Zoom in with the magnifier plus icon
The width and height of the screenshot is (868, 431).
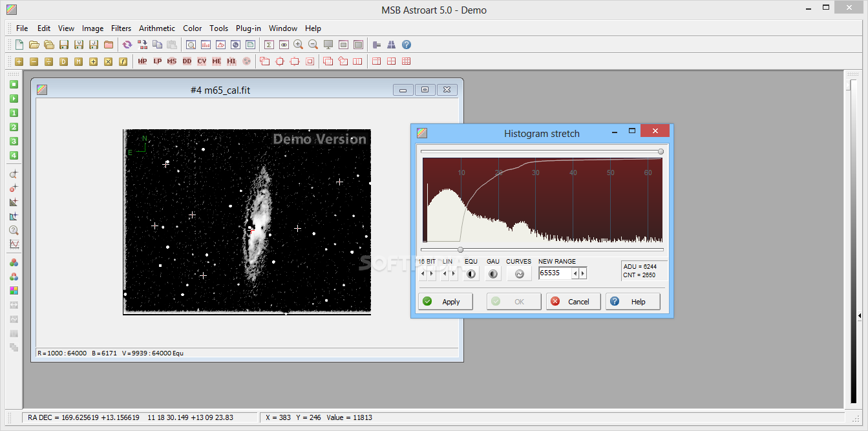[298, 45]
